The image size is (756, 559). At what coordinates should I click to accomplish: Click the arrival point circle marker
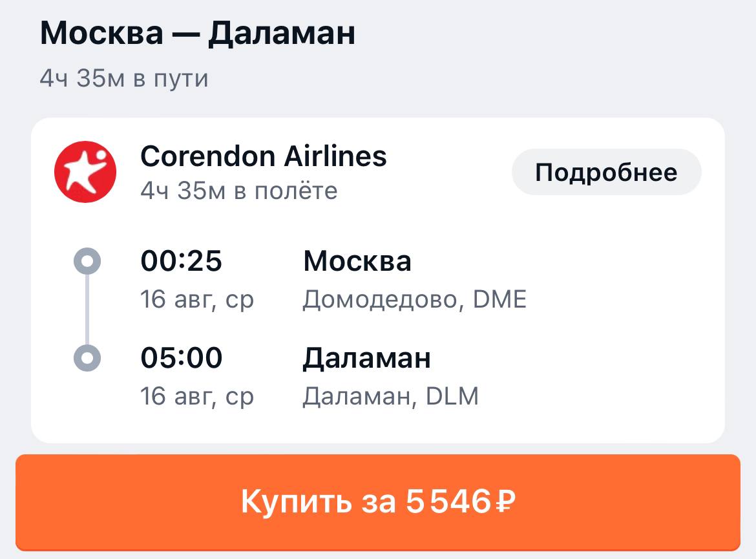(x=88, y=357)
